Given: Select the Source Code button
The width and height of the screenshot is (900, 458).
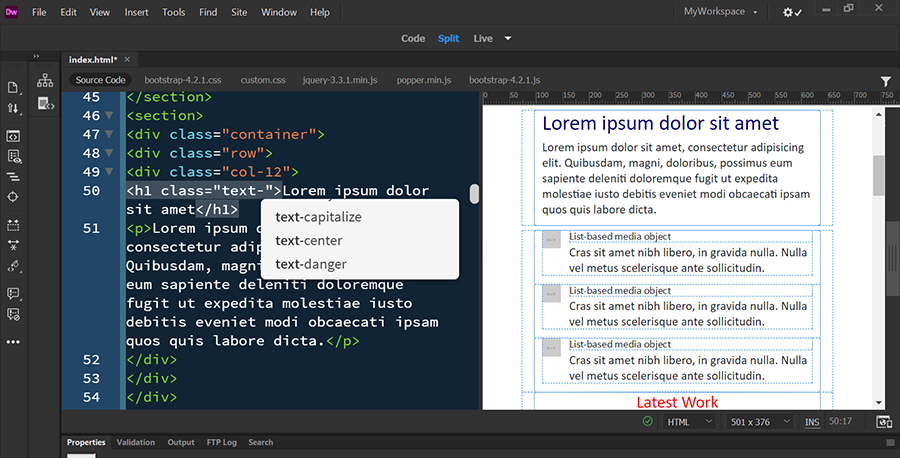Looking at the screenshot, I should click(x=100, y=80).
